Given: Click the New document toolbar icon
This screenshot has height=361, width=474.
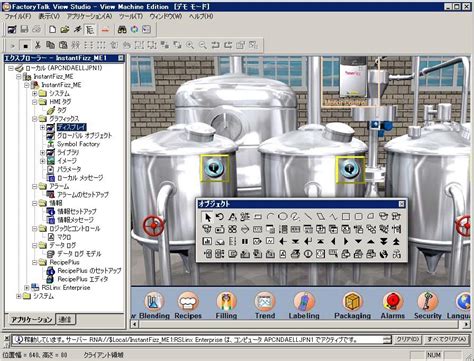Looking at the screenshot, I should pyautogui.click(x=52, y=30).
